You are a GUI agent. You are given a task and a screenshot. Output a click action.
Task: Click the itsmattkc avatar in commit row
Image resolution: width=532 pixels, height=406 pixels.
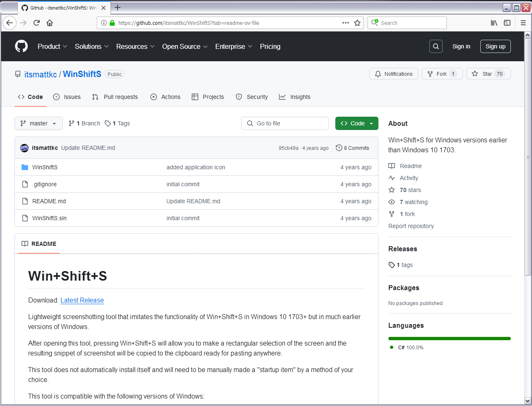pos(24,148)
